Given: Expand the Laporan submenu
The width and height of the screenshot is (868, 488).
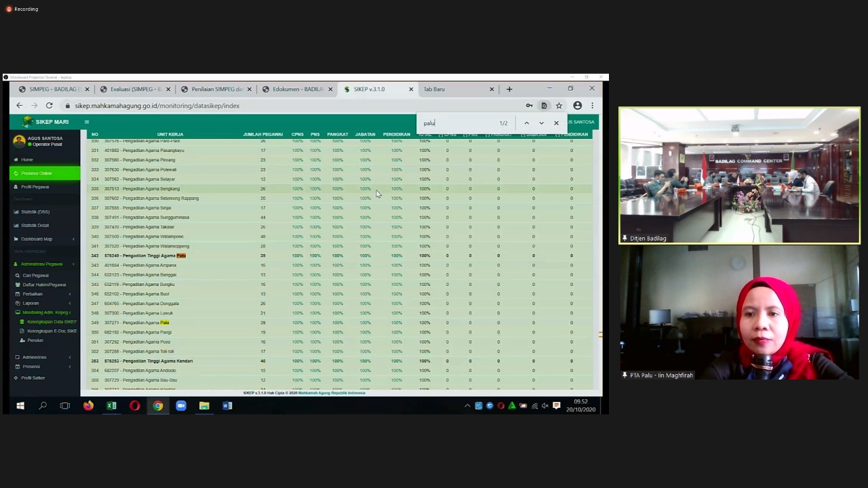Looking at the screenshot, I should [31, 303].
